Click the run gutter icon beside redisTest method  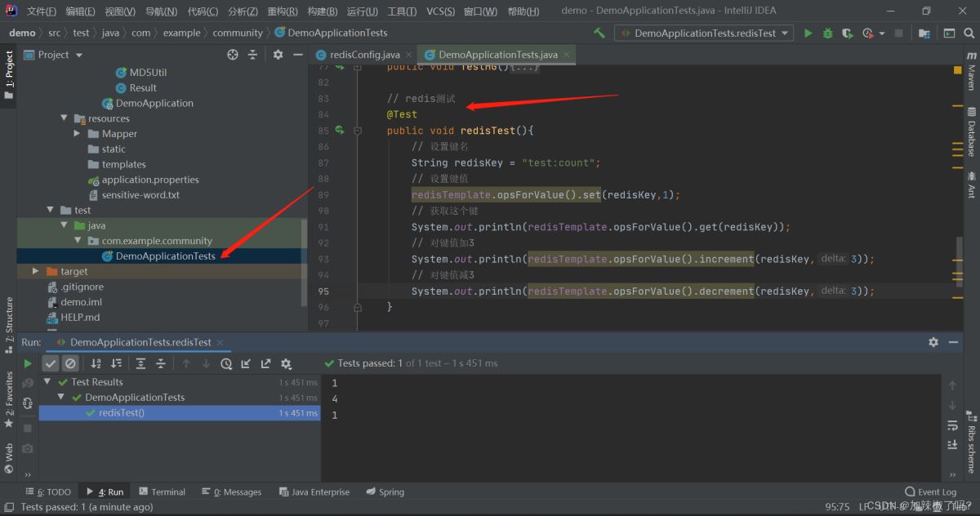tap(340, 131)
